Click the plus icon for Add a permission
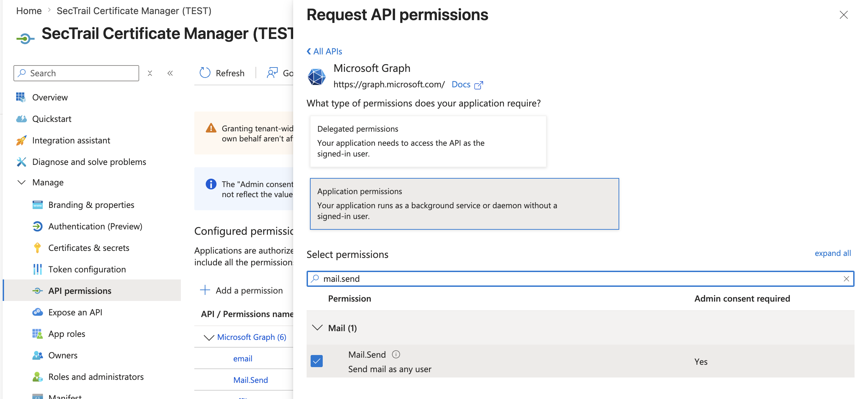 click(205, 290)
